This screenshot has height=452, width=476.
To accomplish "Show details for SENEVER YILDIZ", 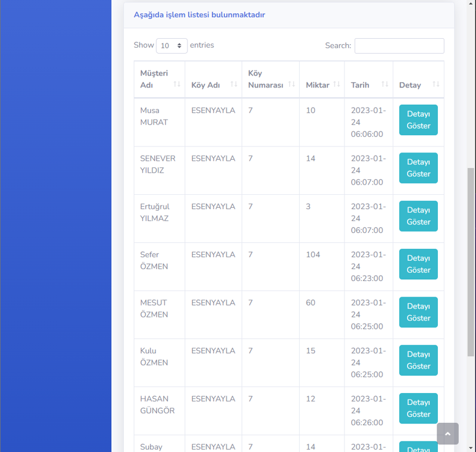I will pyautogui.click(x=418, y=168).
